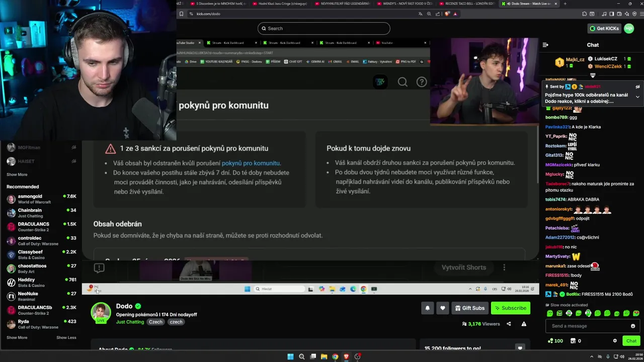Expand the chat leaderboard arrow
The image size is (644, 362).
coord(593,75)
